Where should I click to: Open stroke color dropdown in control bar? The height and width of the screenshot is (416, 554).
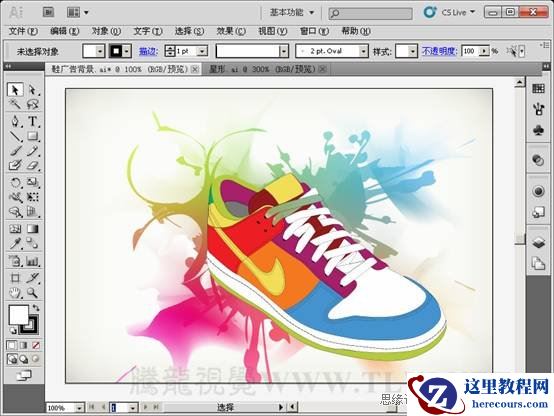click(x=127, y=52)
